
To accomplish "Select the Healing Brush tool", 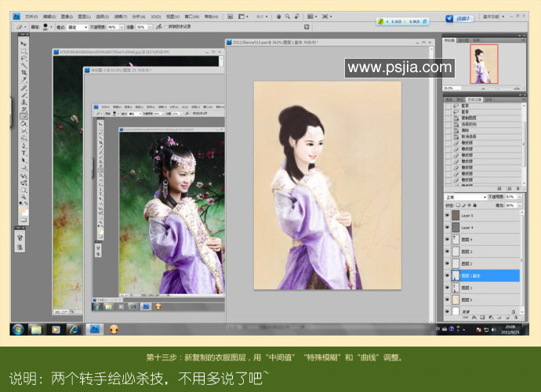I will point(24,88).
